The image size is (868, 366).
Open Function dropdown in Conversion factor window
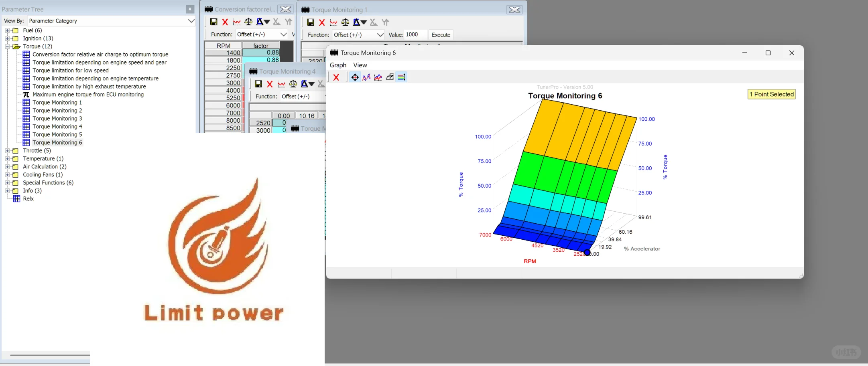click(x=284, y=34)
